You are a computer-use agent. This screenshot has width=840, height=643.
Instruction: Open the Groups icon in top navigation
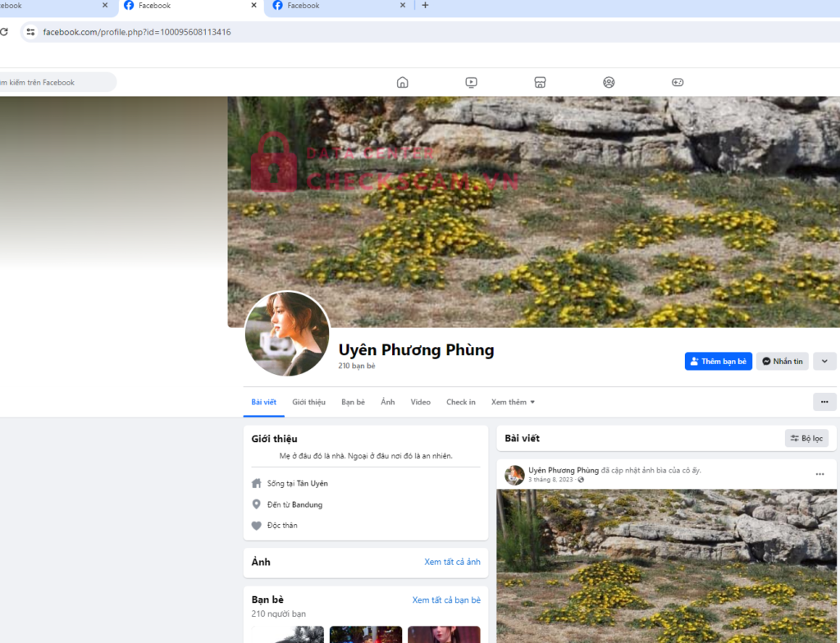pos(609,82)
